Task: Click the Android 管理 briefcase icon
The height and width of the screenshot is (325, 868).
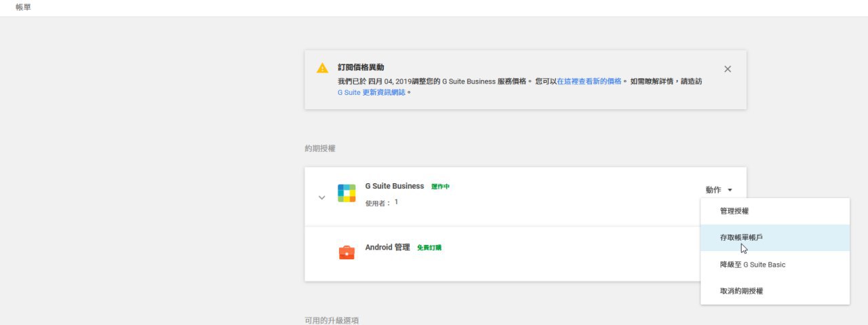Action: click(x=347, y=252)
